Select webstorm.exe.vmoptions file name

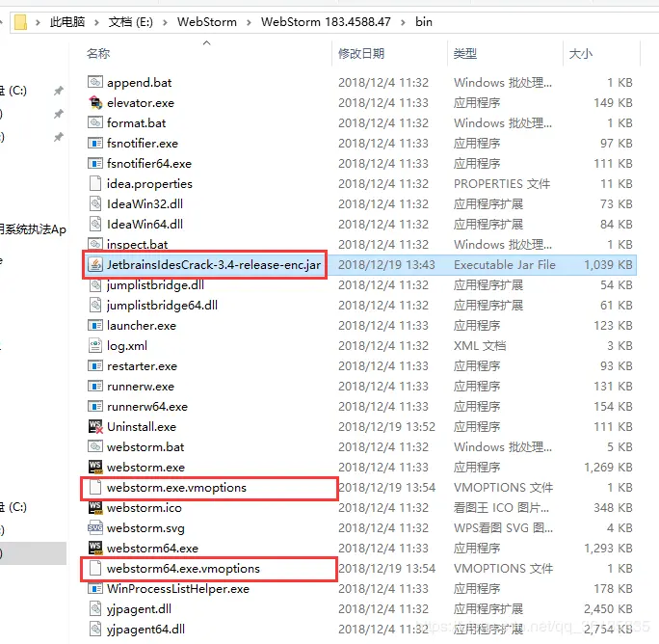click(176, 488)
